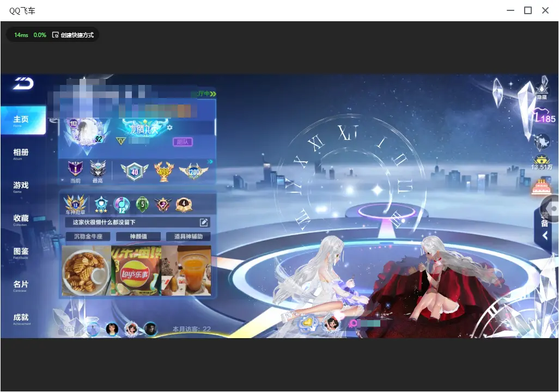559x392 pixels.
Task: Open the 名片 card case tab
Action: (x=21, y=285)
